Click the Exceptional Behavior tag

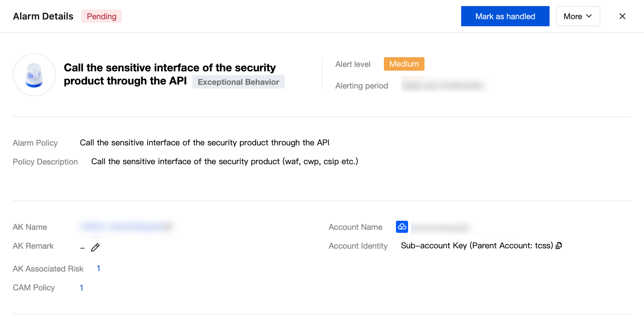click(238, 82)
